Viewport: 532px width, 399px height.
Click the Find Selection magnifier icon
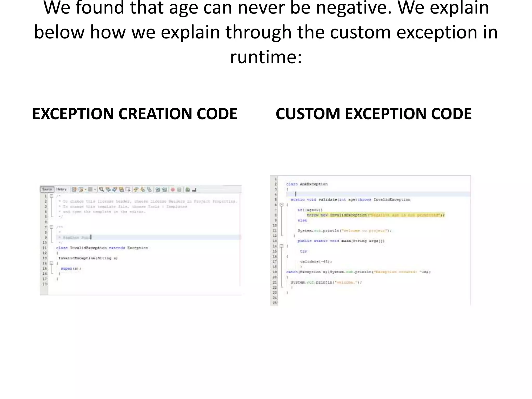click(x=101, y=189)
